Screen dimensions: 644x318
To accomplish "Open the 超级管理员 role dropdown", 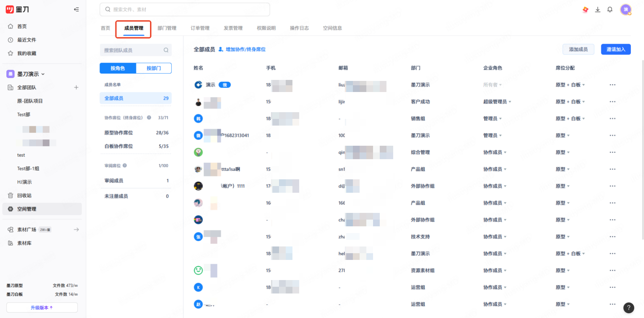I will (x=497, y=102).
